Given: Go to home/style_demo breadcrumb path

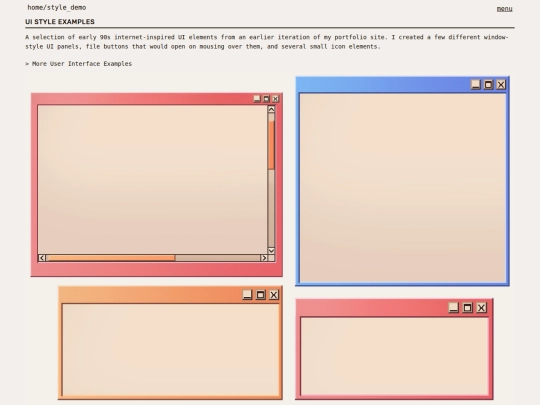Looking at the screenshot, I should pyautogui.click(x=57, y=7).
